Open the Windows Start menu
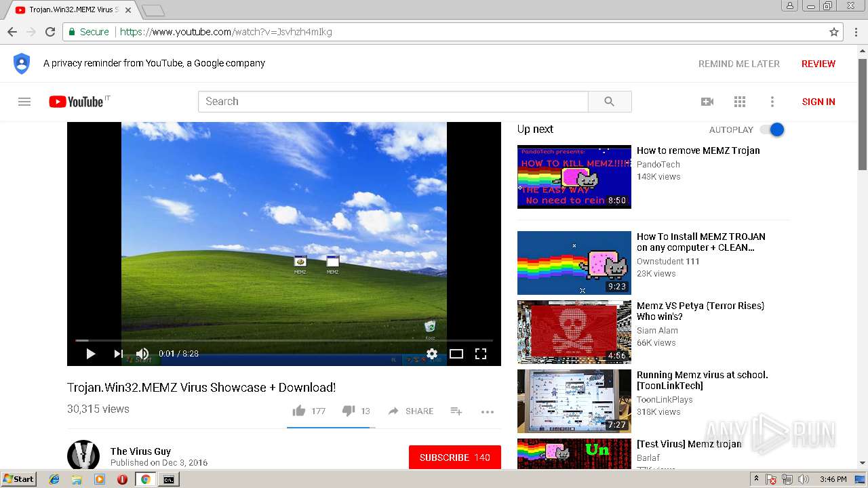This screenshot has width=868, height=488. 19,479
